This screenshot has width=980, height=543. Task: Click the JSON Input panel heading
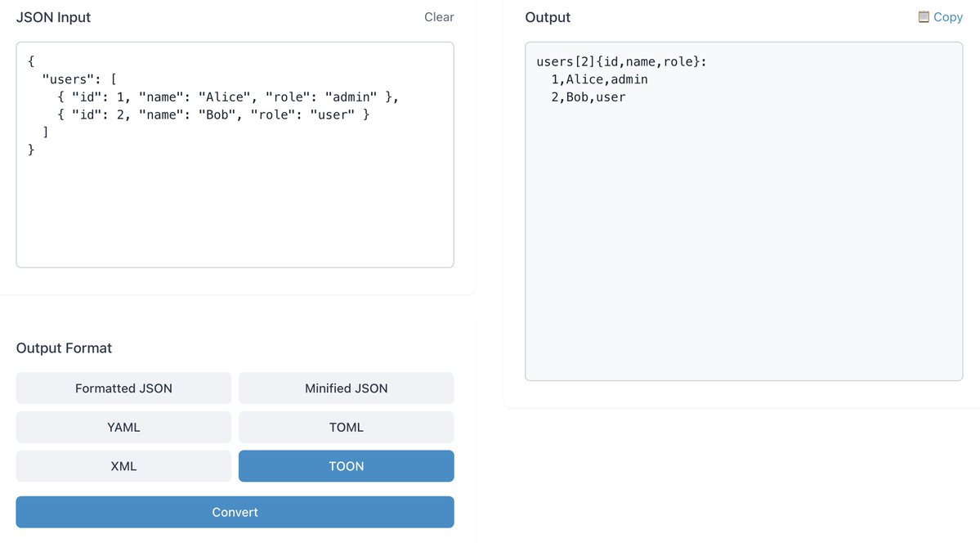(x=53, y=16)
